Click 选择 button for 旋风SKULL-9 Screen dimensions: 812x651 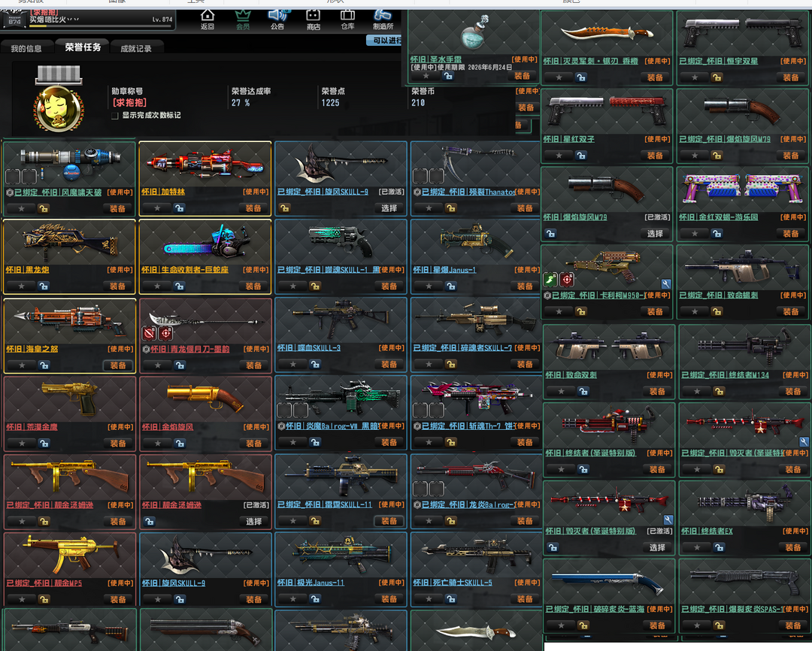[x=389, y=208]
